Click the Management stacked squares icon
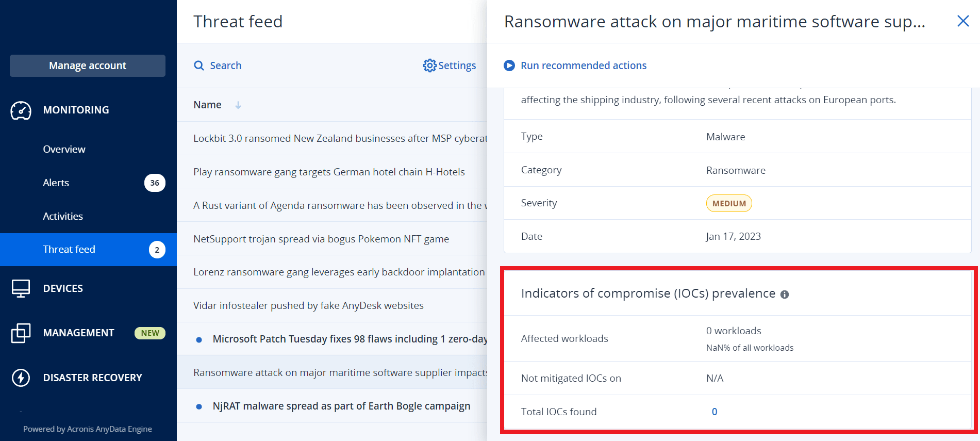980x441 pixels. 21,333
